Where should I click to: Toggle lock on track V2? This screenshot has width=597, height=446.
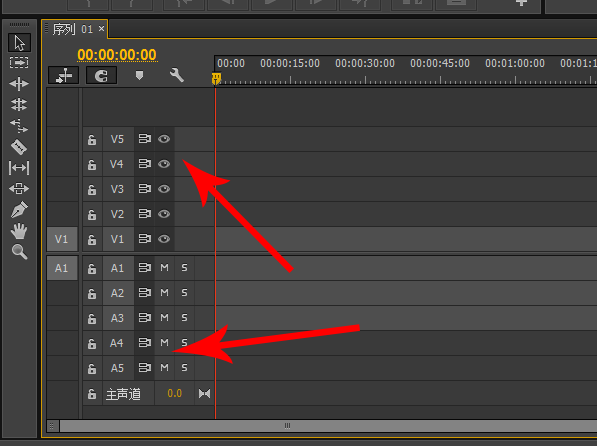(x=92, y=214)
